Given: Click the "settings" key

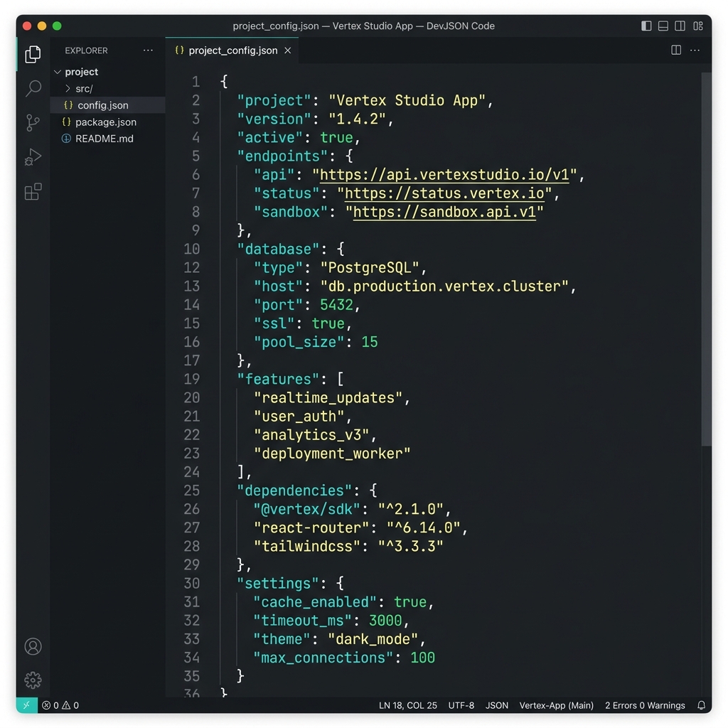Looking at the screenshot, I should click(x=278, y=583).
